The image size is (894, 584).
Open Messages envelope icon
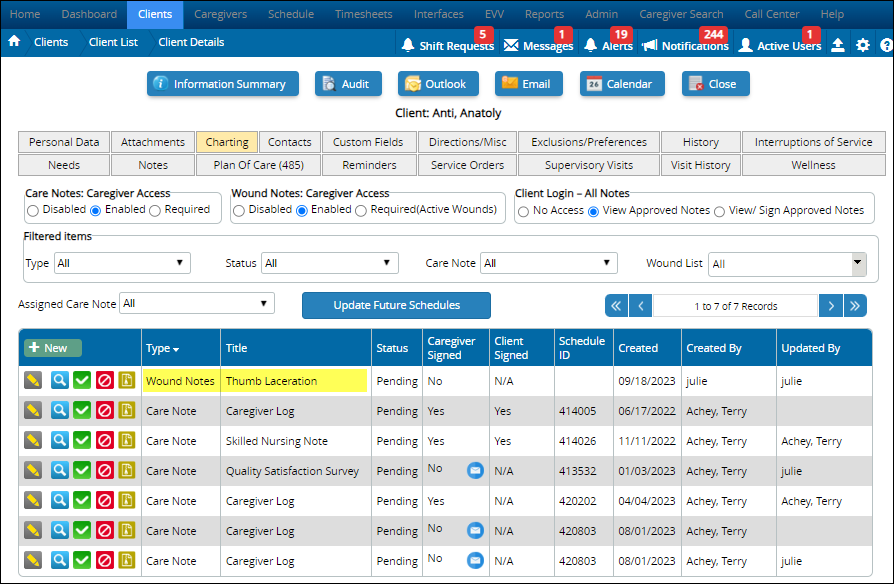[x=511, y=45]
